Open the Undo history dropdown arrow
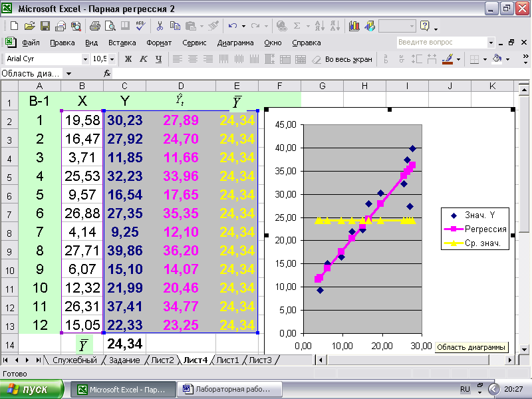 [x=243, y=26]
